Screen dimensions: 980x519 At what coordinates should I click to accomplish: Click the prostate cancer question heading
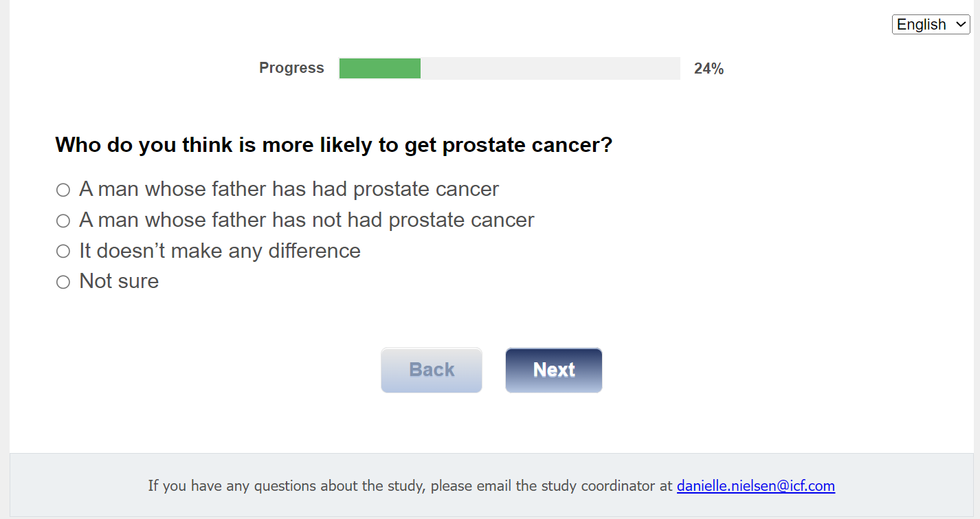[x=333, y=145]
